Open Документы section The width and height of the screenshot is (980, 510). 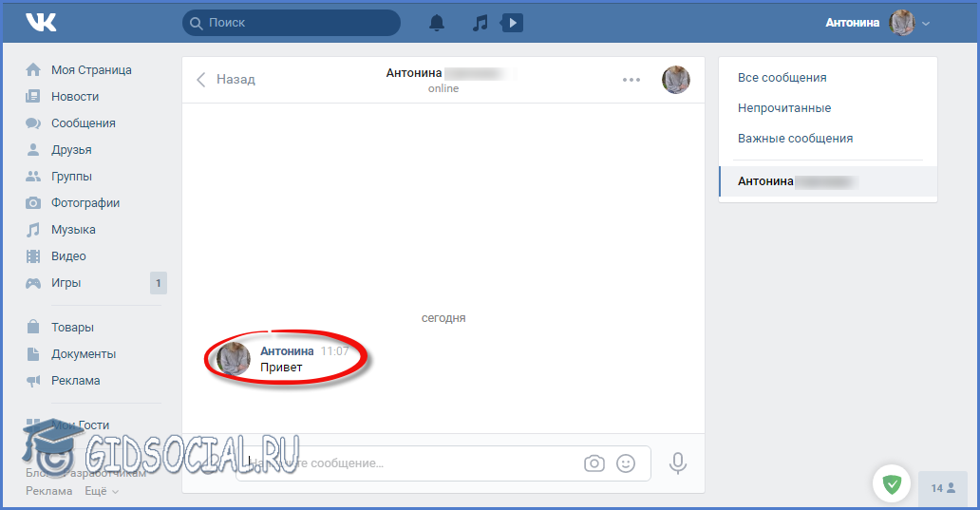[84, 353]
